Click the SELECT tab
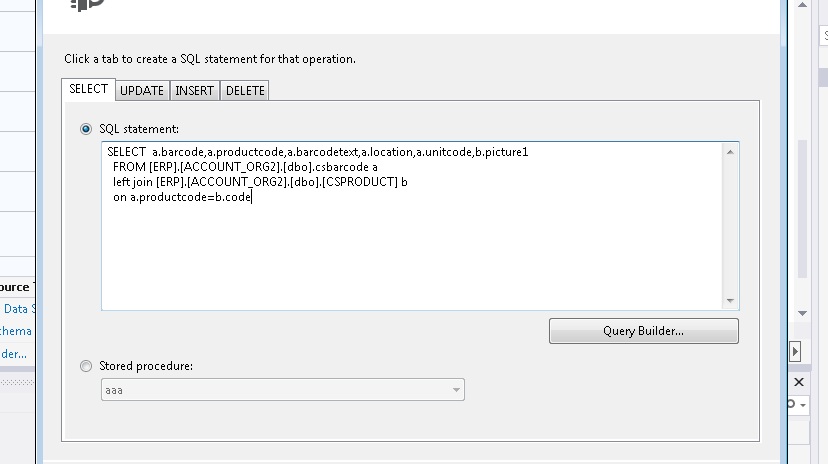This screenshot has height=464, width=828. (88, 89)
